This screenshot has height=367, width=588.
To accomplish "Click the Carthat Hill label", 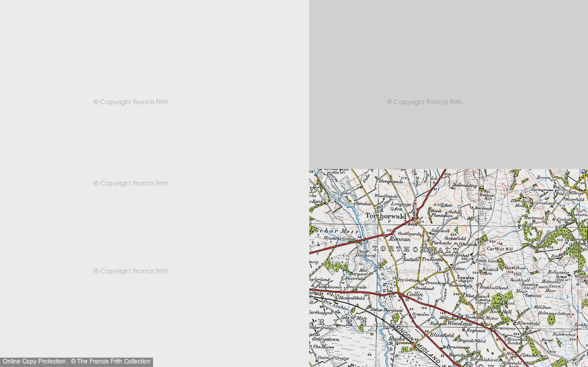I will click(500, 249).
